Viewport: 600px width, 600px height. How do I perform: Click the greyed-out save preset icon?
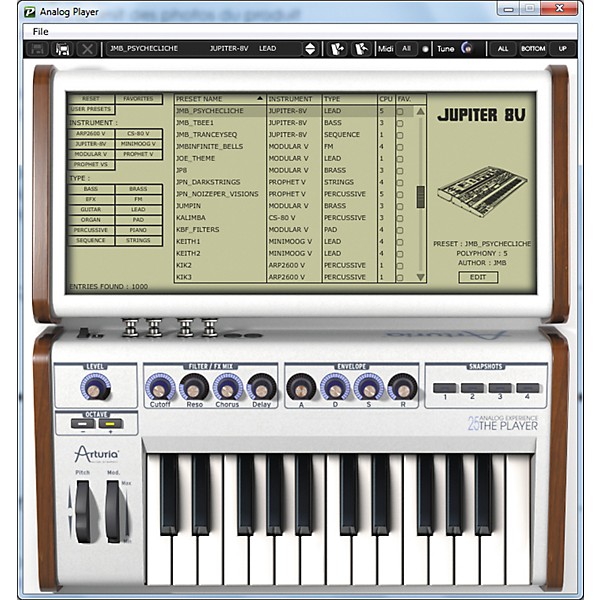click(38, 49)
